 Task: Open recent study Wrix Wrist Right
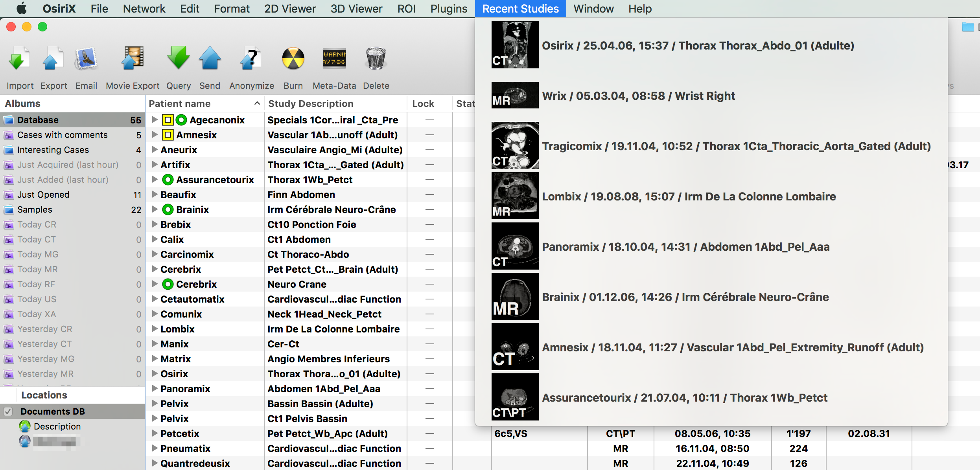711,96
